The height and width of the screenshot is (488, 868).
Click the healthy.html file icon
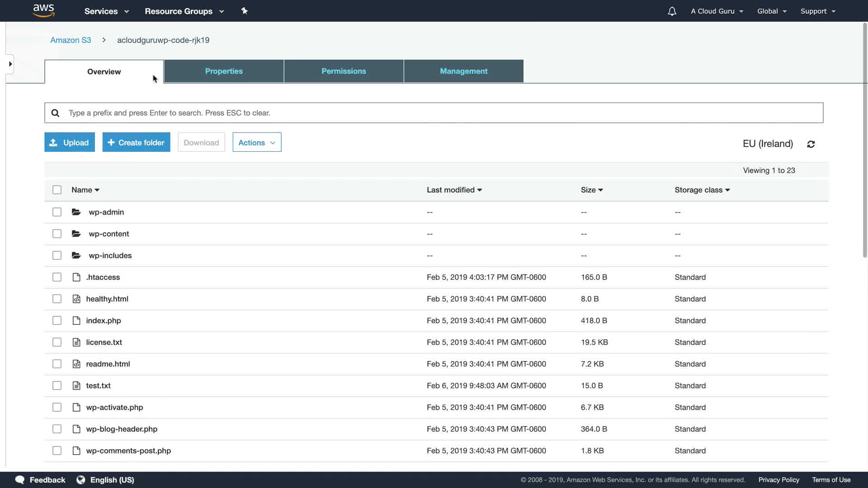coord(76,299)
